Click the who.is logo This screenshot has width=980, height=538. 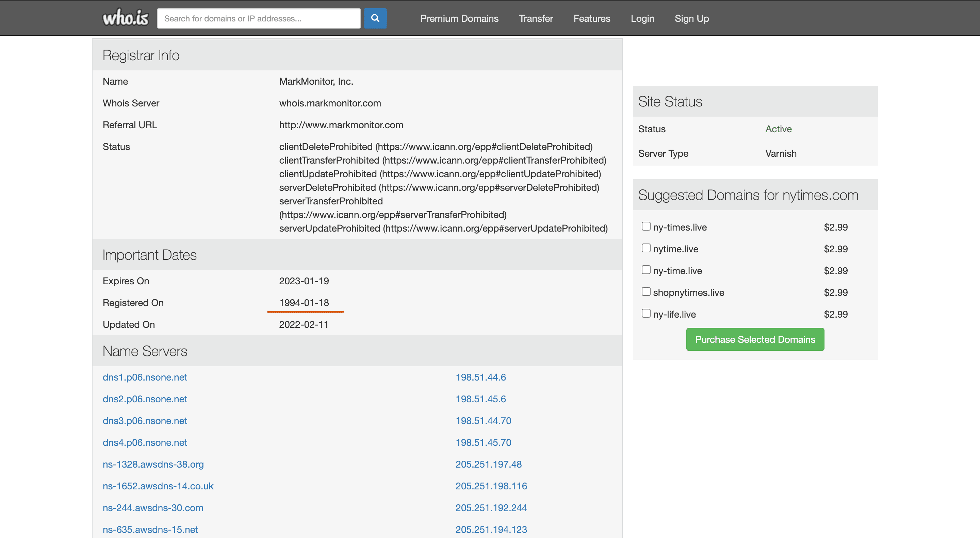125,17
